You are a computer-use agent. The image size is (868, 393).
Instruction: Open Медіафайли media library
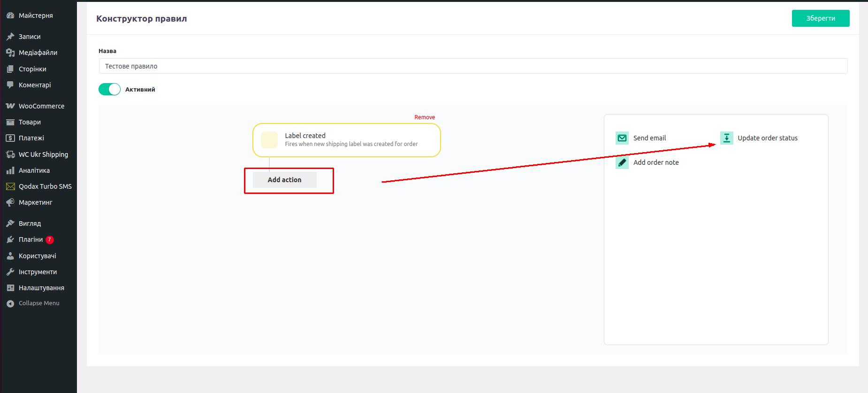coord(38,53)
